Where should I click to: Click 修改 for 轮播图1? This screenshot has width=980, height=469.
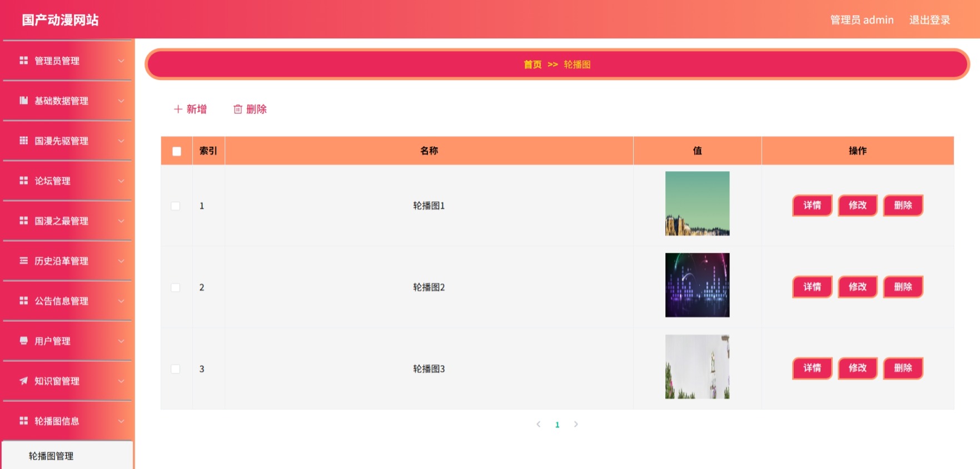[x=858, y=205]
